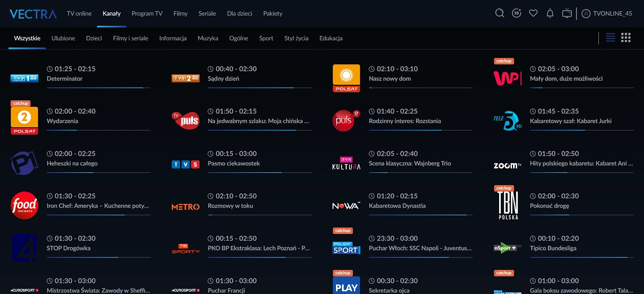Image resolution: width=644 pixels, height=294 pixels.
Task: Open the Nowa TV channel logo
Action: pos(346,205)
